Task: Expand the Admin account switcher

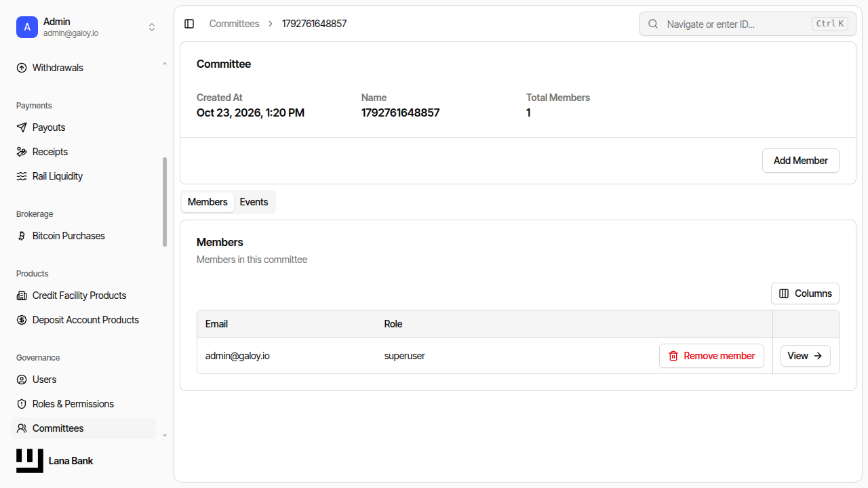Action: pyautogui.click(x=86, y=27)
